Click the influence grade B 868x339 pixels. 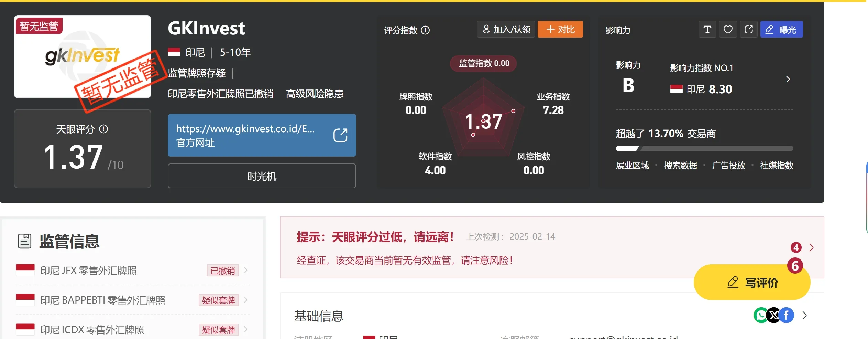pos(628,85)
